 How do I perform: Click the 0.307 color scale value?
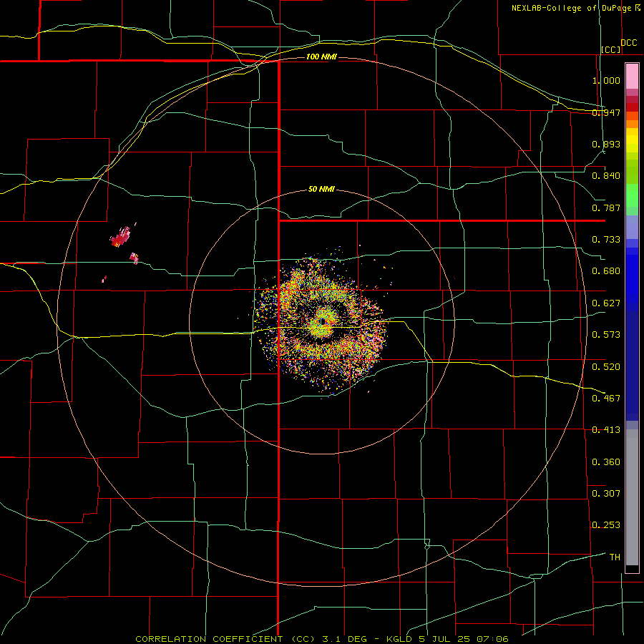point(606,494)
